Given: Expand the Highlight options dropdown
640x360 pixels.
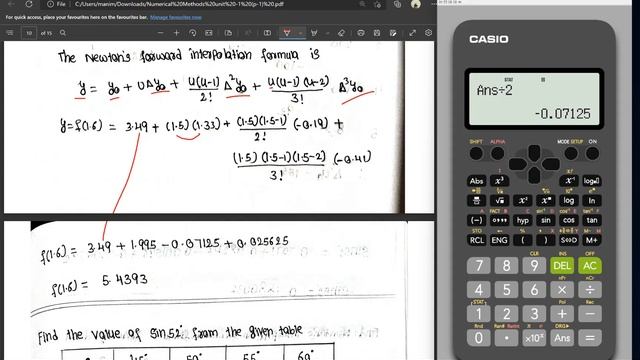Looking at the screenshot, I should [327, 33].
